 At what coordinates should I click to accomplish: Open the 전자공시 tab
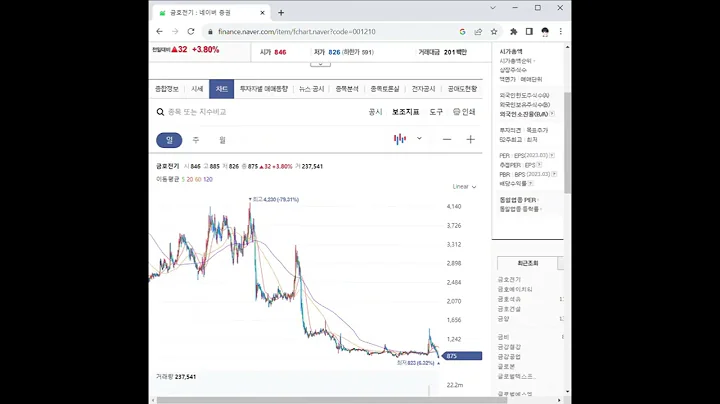tap(423, 89)
